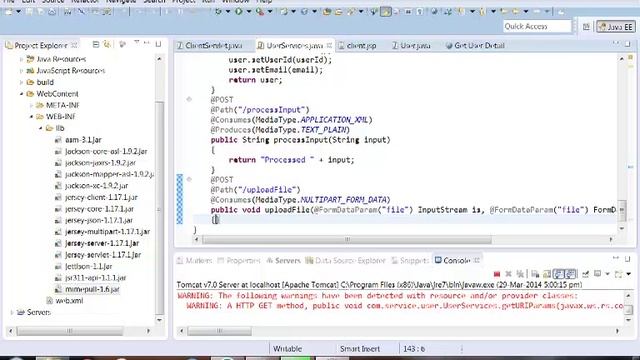Select jersey-multipart-1.17.1.jar file
Screen dimensions: 640x360
pyautogui.click(x=107, y=232)
